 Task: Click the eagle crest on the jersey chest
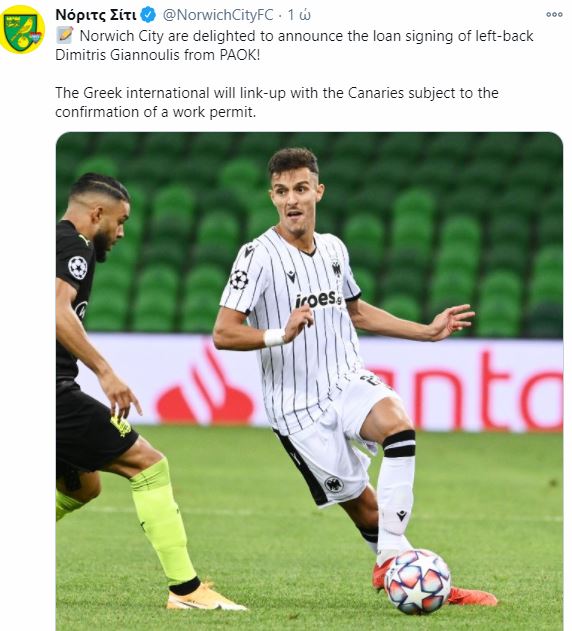tap(336, 268)
